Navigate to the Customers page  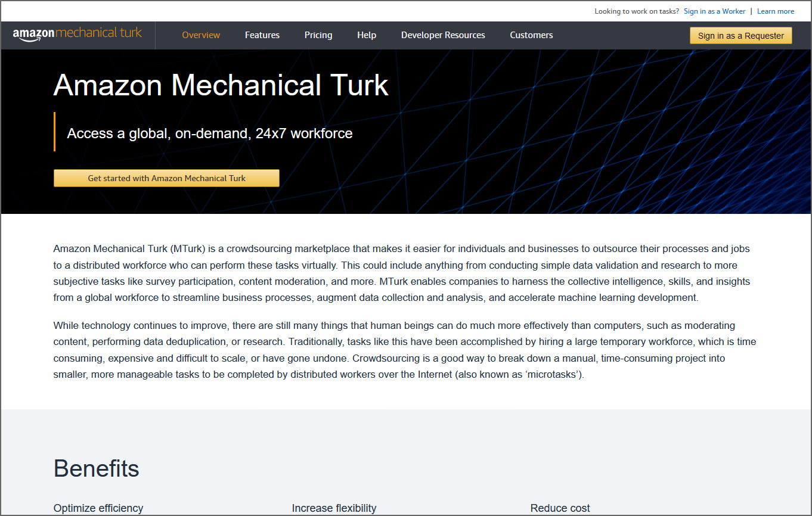pyautogui.click(x=531, y=35)
